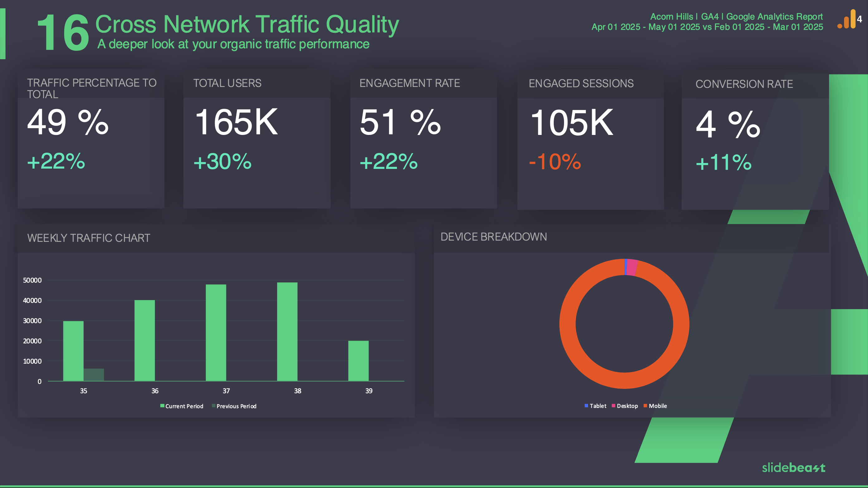Viewport: 868px width, 488px height.
Task: Click the slidebeast logo
Action: tap(793, 467)
